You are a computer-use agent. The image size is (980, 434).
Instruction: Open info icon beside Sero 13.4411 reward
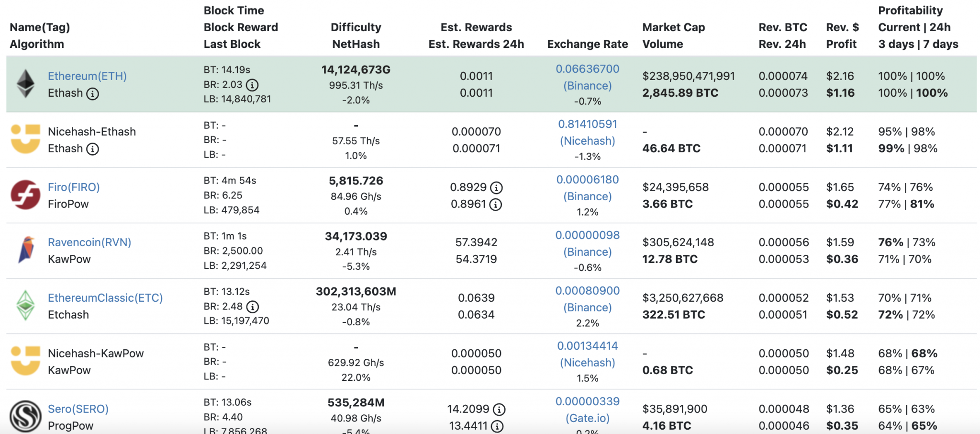[497, 426]
